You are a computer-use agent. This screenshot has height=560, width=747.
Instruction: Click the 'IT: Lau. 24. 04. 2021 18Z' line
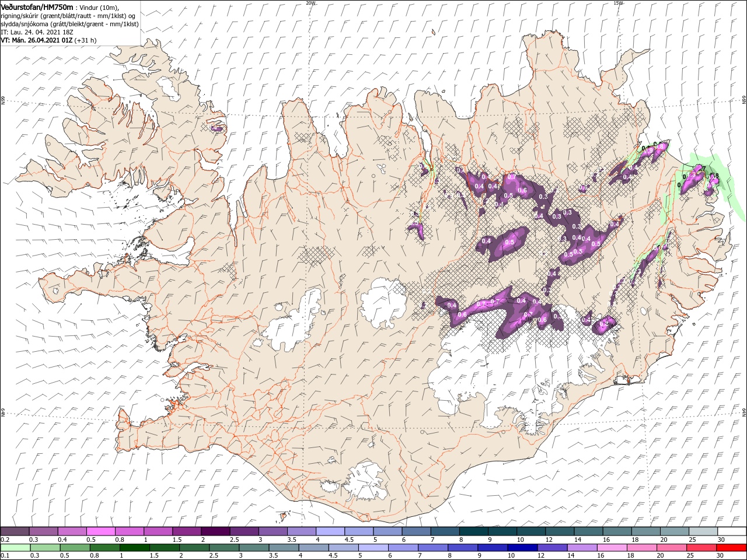tap(36, 32)
